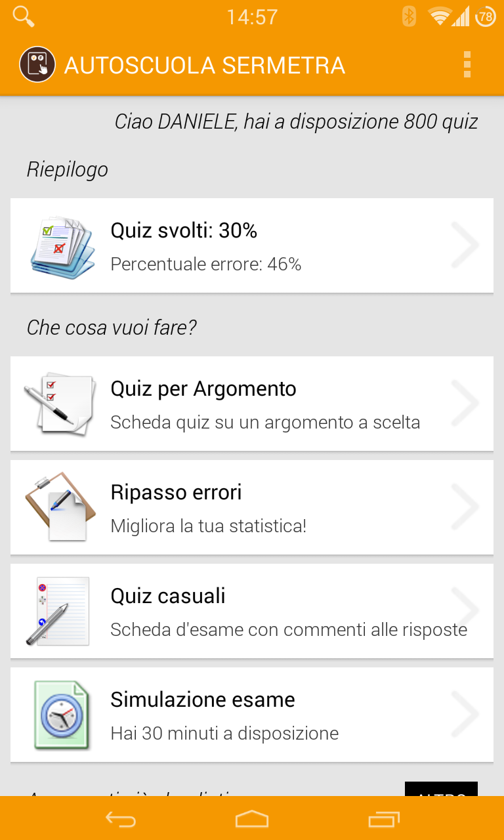Open the recent apps navigation button
This screenshot has height=840, width=504.
(384, 818)
